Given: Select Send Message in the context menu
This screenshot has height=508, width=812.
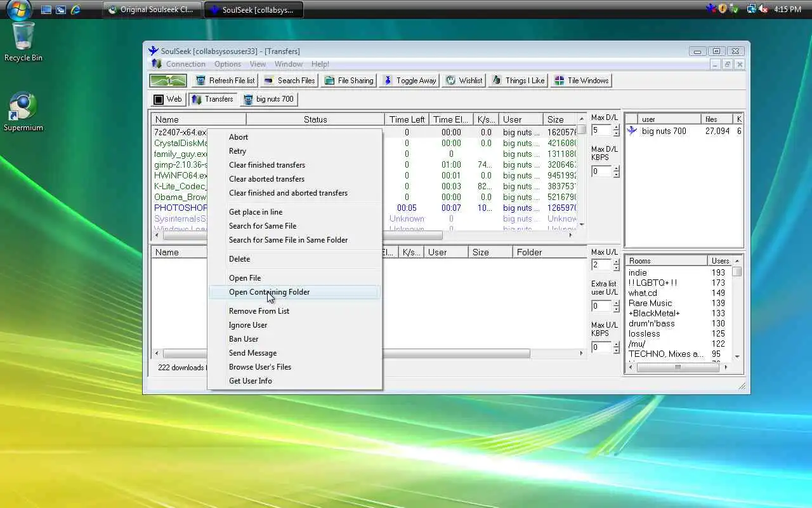Looking at the screenshot, I should [x=295, y=353].
